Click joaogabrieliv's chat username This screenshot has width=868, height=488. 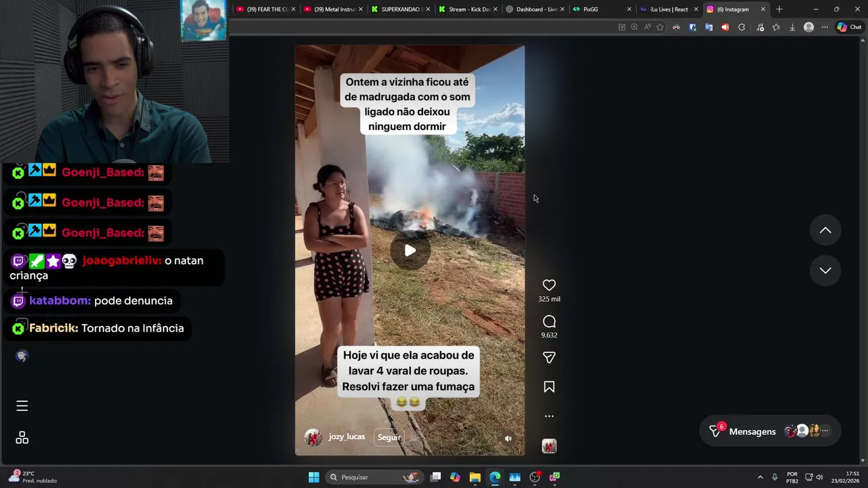121,260
